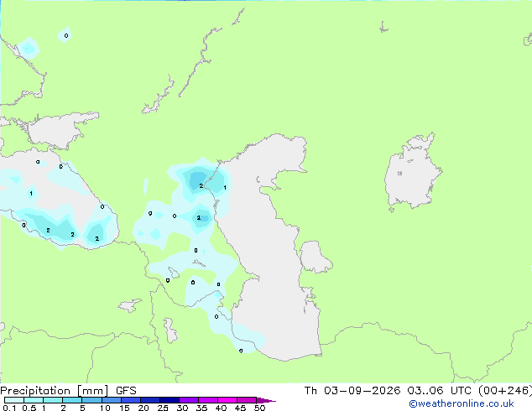
Task: Click the "Th 03-09-2026 03..06 UTC" timestamp
Action: pyautogui.click(x=389, y=391)
